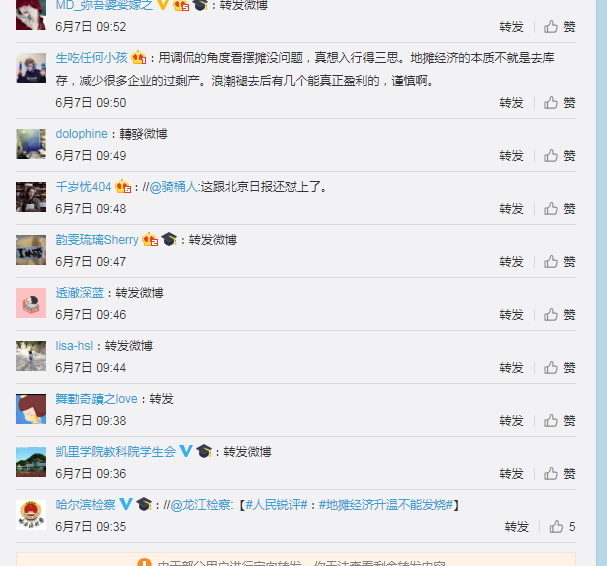Click 转发 on the 09:36 entry

point(511,474)
